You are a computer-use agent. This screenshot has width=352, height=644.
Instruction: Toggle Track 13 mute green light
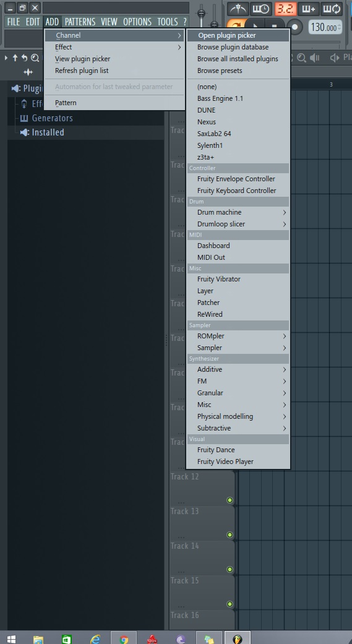pyautogui.click(x=230, y=535)
